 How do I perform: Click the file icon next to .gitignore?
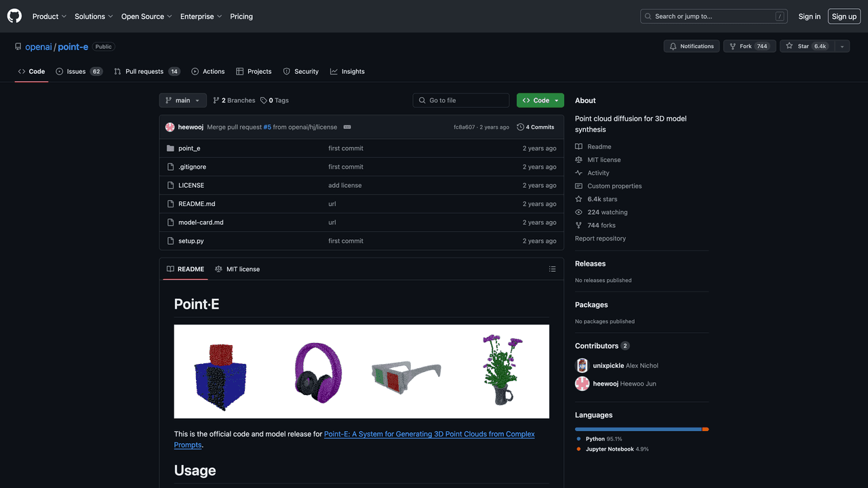(170, 167)
